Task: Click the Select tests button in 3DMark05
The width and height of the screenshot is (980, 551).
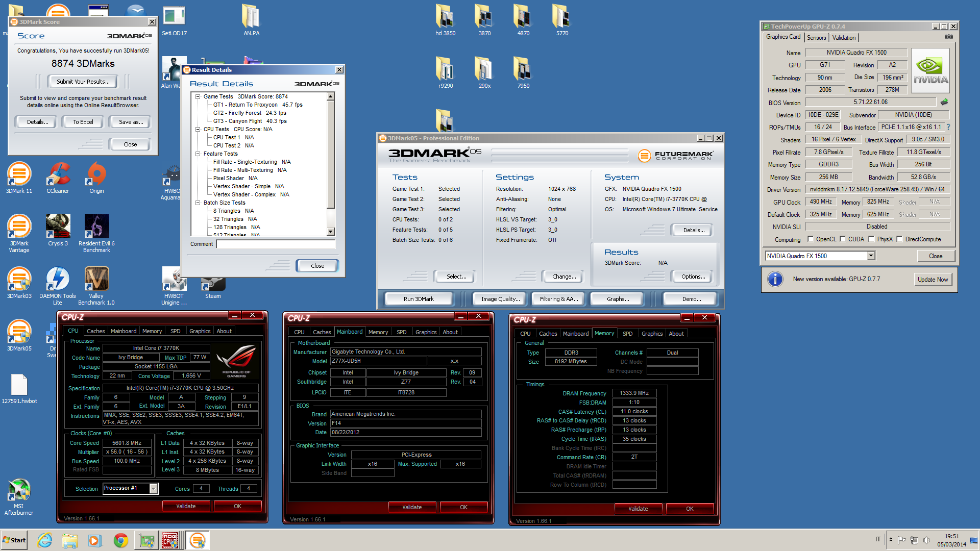Action: [x=456, y=277]
